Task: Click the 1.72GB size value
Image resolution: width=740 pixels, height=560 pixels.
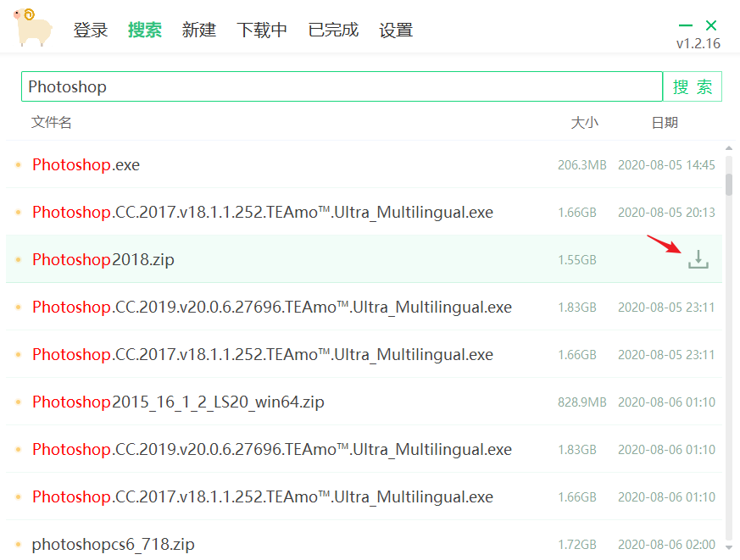Action: (x=577, y=545)
